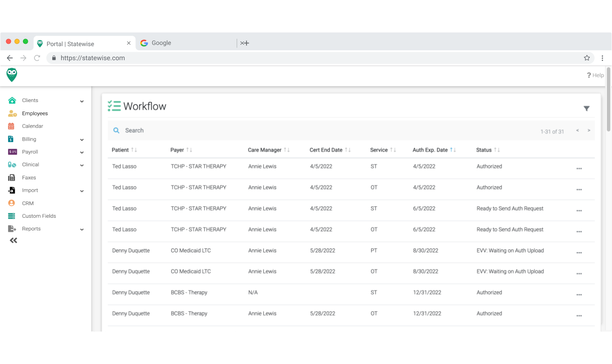Open row menu for Denny Duquette PT row
This screenshot has width=612, height=364.
(579, 253)
